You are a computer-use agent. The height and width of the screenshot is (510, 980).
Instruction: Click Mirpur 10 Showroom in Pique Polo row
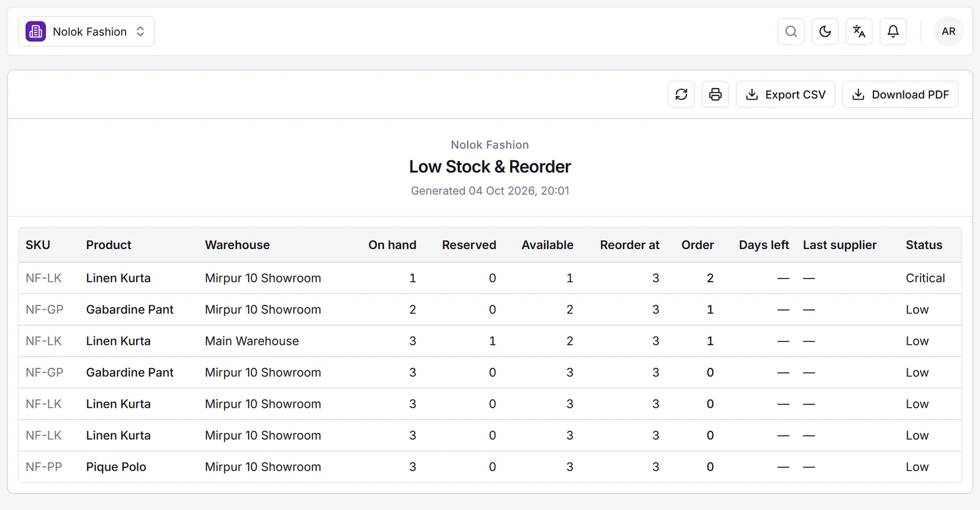pyautogui.click(x=263, y=467)
